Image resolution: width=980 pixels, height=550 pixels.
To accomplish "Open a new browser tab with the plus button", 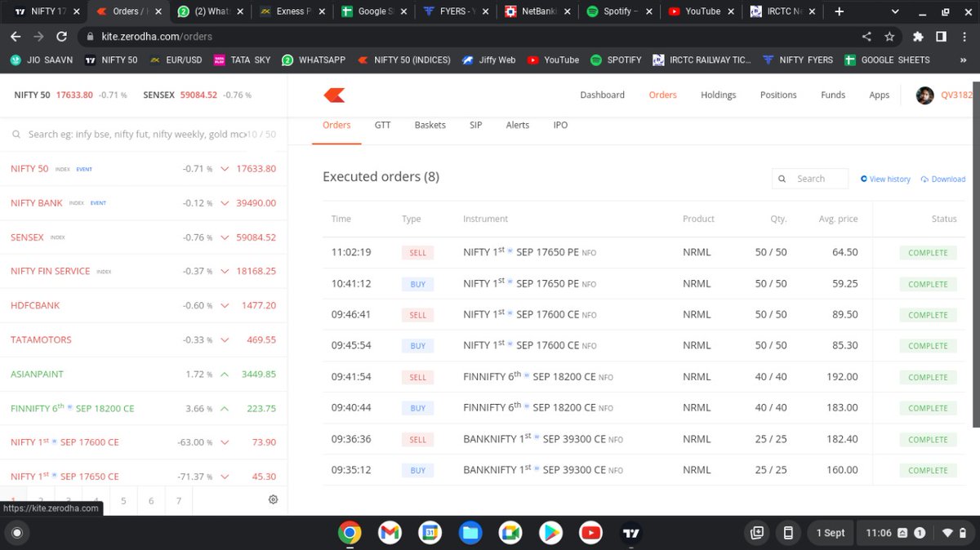I will (839, 11).
